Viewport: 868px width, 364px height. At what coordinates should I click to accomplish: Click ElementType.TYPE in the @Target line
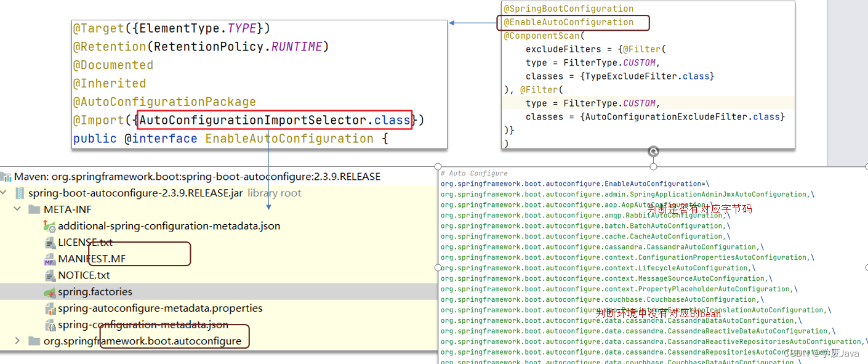(x=197, y=28)
